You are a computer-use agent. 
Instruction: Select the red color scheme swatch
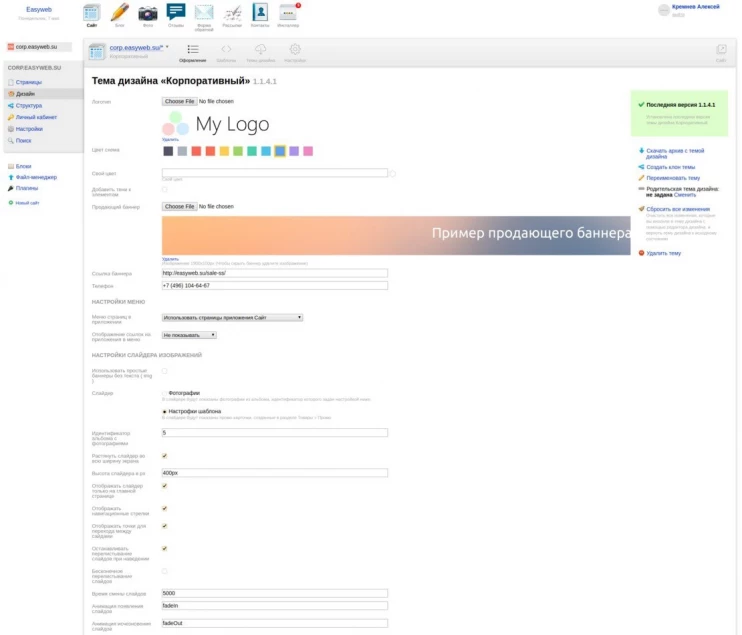pyautogui.click(x=196, y=151)
